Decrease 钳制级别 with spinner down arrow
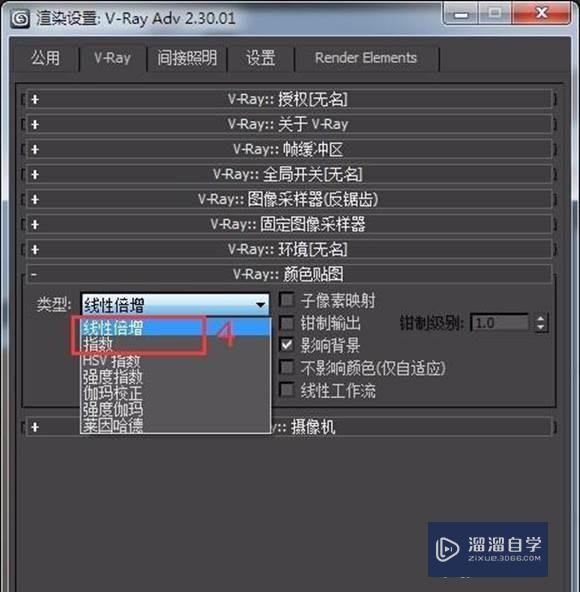Image resolution: width=580 pixels, height=592 pixels. [540, 328]
